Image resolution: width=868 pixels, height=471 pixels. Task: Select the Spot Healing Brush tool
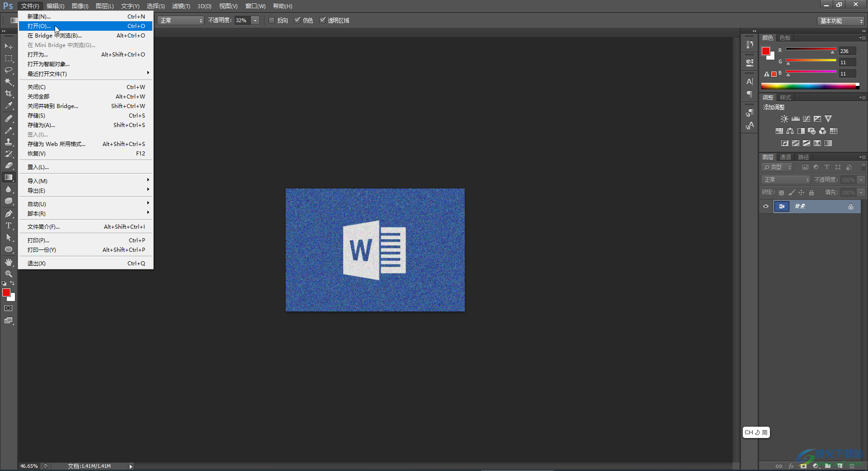click(9, 118)
